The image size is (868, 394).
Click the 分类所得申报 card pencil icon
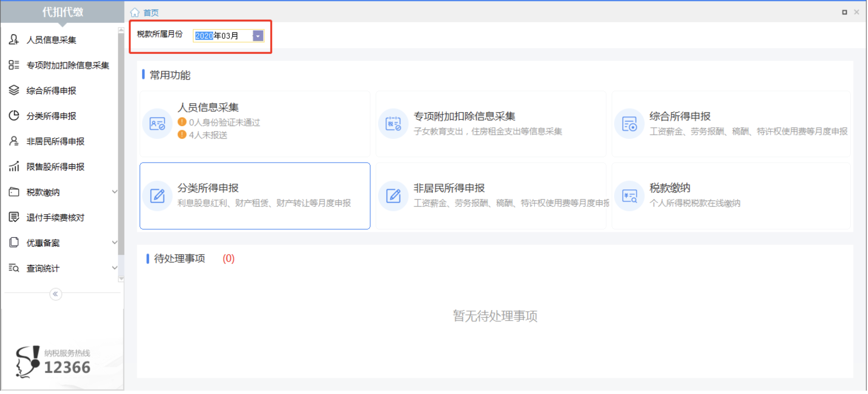[157, 196]
